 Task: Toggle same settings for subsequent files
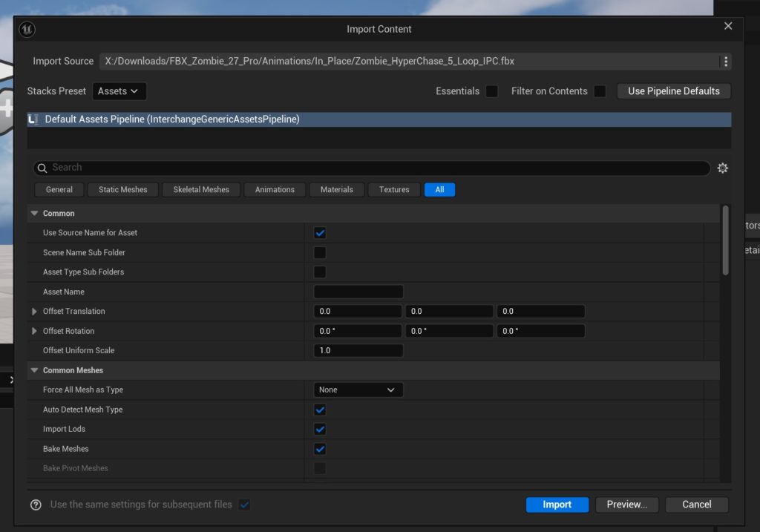pos(244,505)
